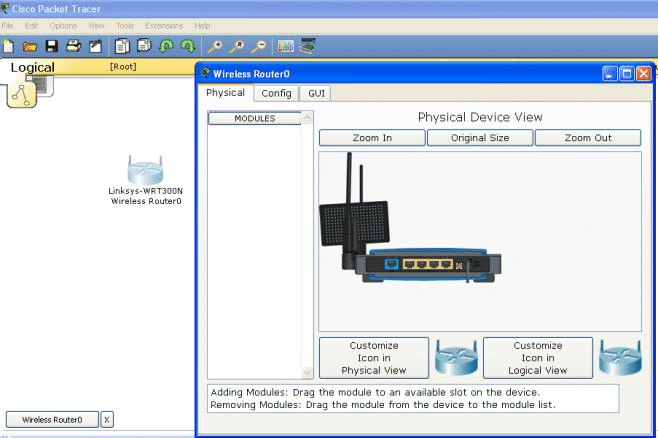Maximize the Wireless Router0 window
The width and height of the screenshot is (658, 438).
click(627, 74)
